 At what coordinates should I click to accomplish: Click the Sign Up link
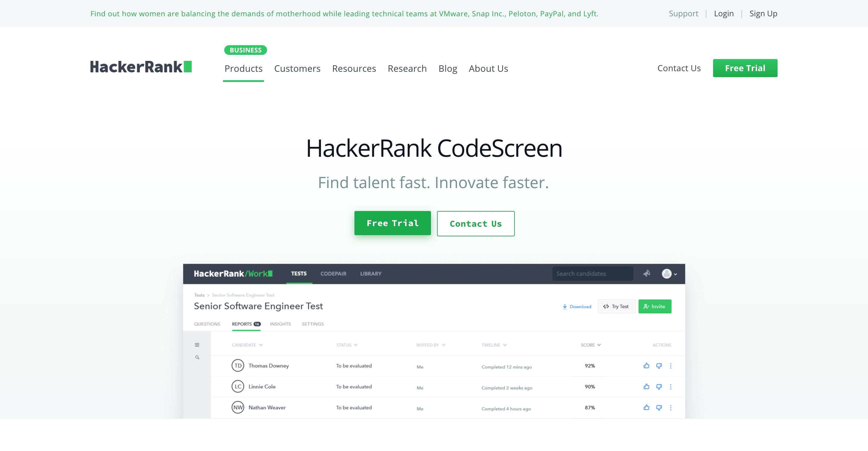click(x=763, y=14)
